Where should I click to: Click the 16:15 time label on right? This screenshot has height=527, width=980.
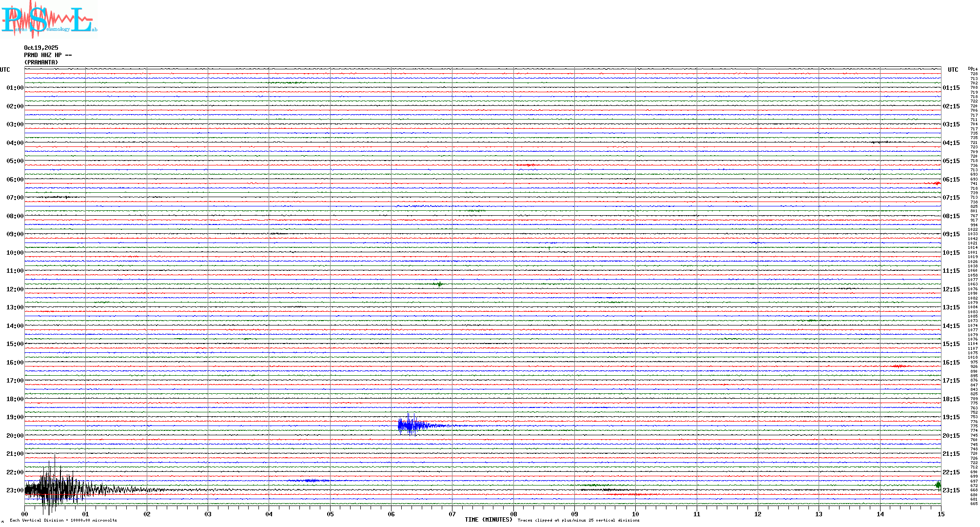pyautogui.click(x=951, y=363)
